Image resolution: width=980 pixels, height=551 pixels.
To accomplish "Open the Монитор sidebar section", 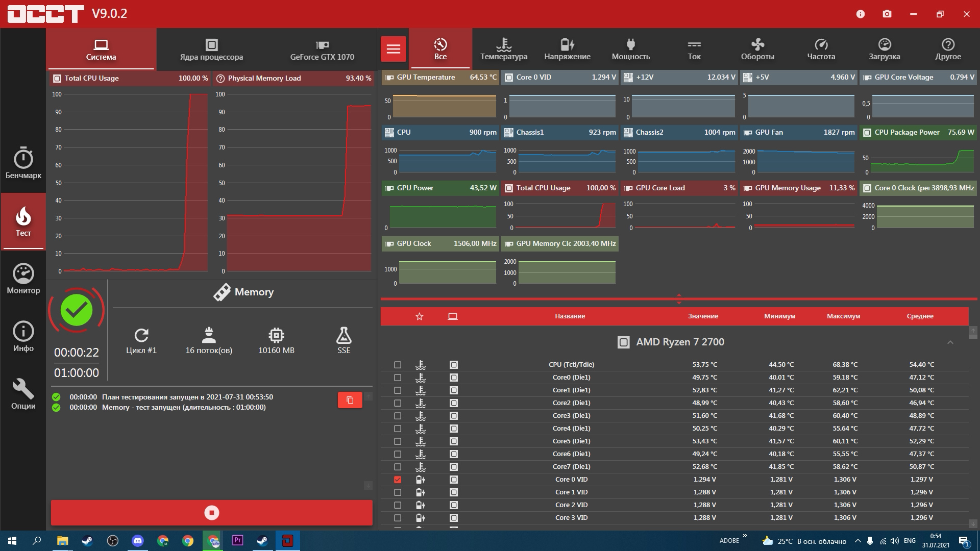I will click(x=23, y=279).
